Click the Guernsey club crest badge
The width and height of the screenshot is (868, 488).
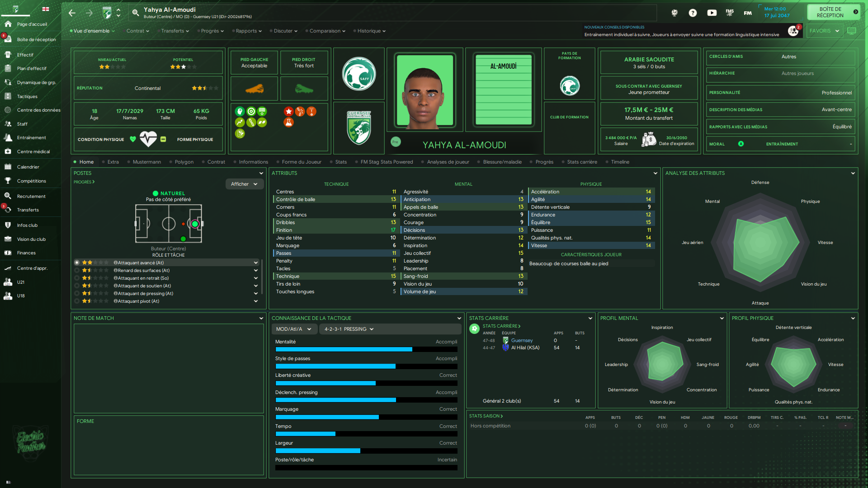click(x=359, y=128)
